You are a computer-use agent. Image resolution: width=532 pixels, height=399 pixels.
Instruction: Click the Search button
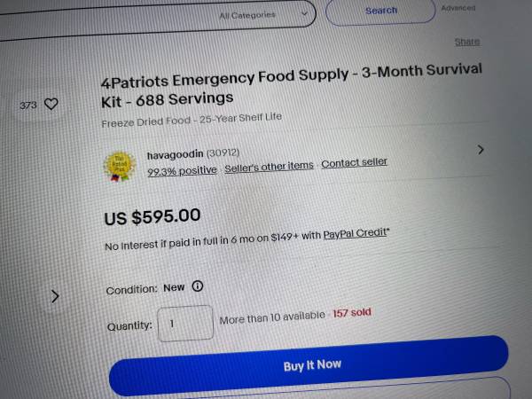[380, 11]
